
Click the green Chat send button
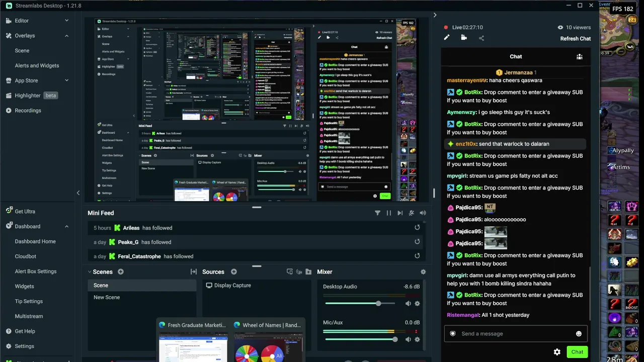pos(577,352)
